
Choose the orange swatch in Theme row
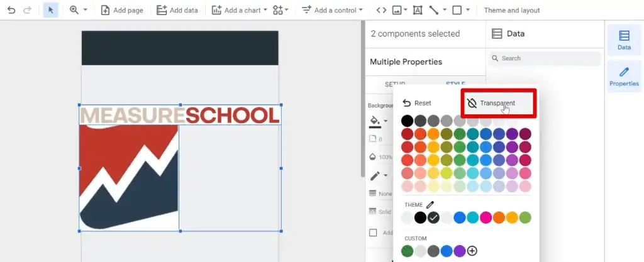pos(499,218)
